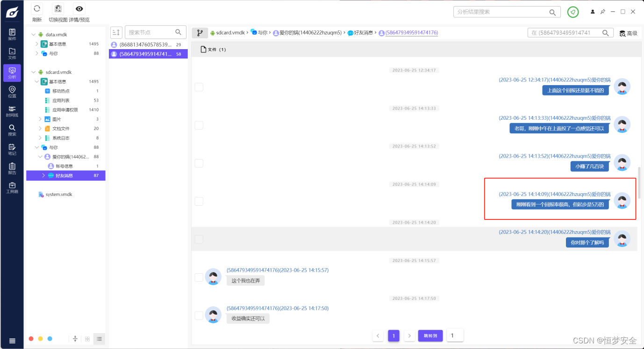Open the 文件 (files) sidebar section

click(x=12, y=53)
